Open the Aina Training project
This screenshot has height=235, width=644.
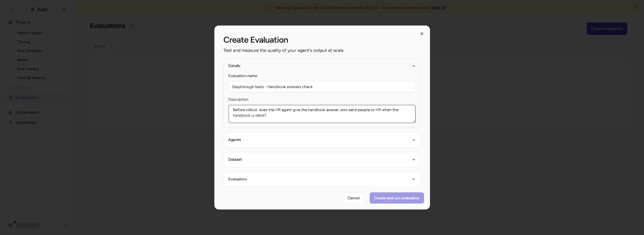[x=28, y=69]
